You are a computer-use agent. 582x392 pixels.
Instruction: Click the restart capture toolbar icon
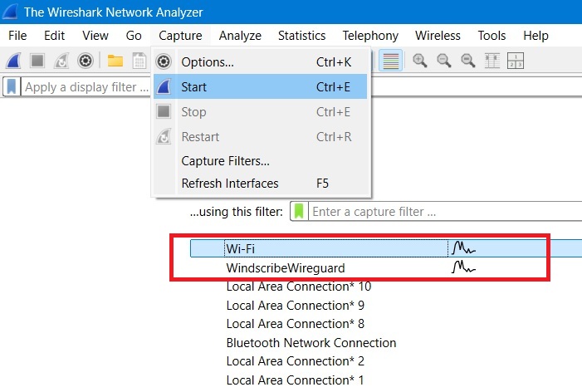[61, 61]
